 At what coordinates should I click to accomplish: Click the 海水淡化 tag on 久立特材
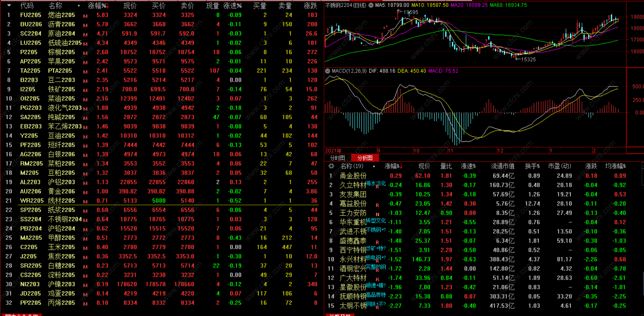[376, 183]
